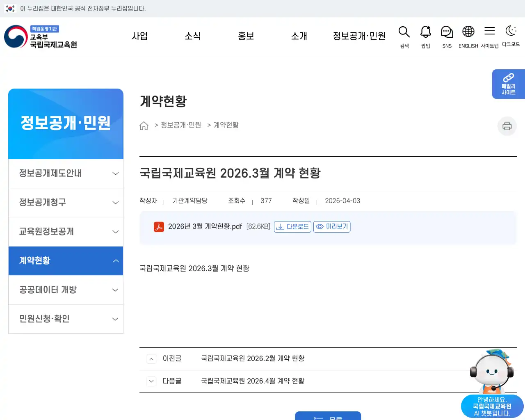Select 정보공개청구 in sidebar
525x420 pixels.
point(66,203)
